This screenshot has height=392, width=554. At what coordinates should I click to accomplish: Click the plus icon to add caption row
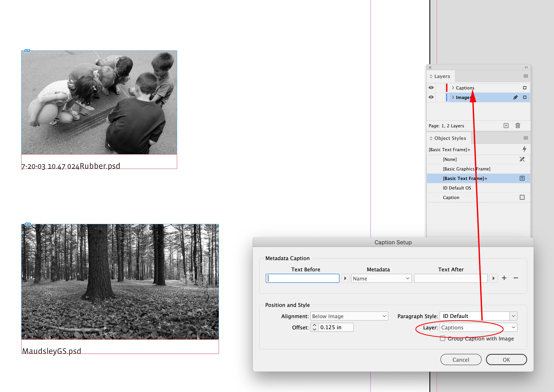[504, 278]
